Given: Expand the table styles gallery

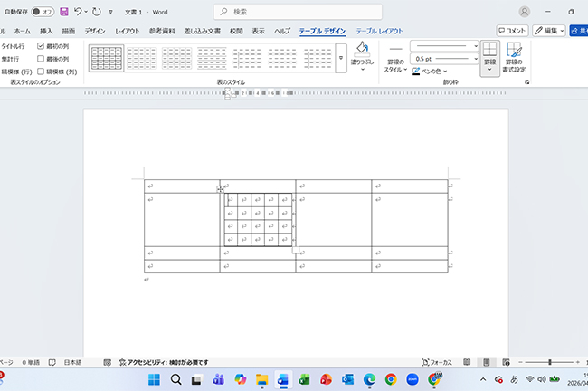Looking at the screenshot, I should click(x=341, y=58).
